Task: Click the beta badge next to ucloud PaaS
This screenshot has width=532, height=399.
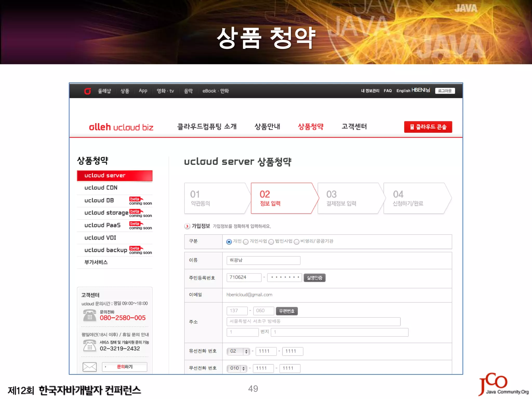Action: click(x=136, y=223)
